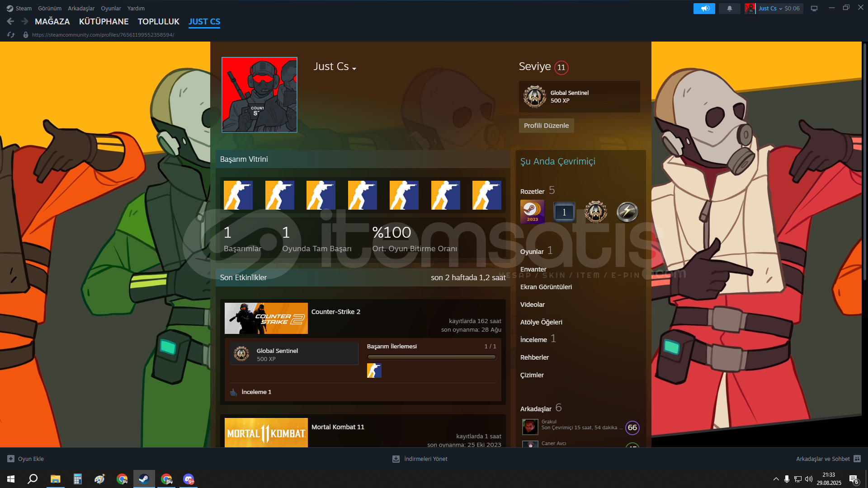Viewport: 868px width, 488px height.
Task: Open the Görünüm menu
Action: (50, 8)
